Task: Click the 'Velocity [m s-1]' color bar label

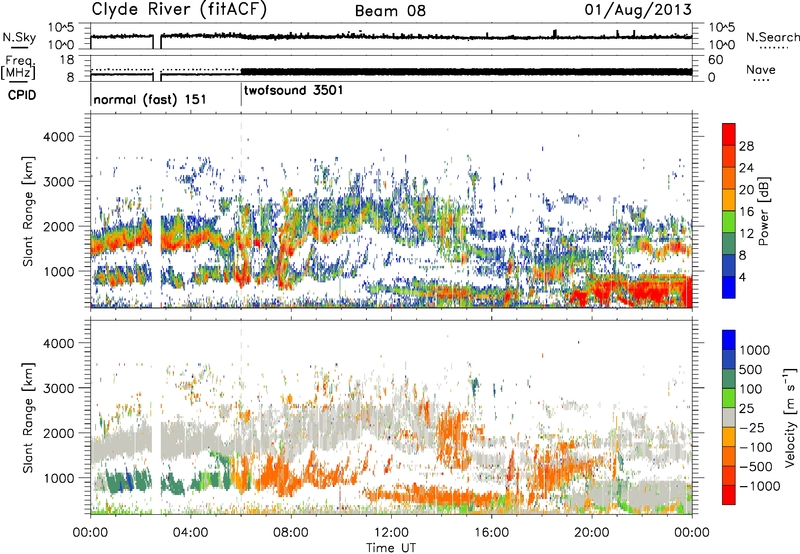Action: pyautogui.click(x=790, y=417)
